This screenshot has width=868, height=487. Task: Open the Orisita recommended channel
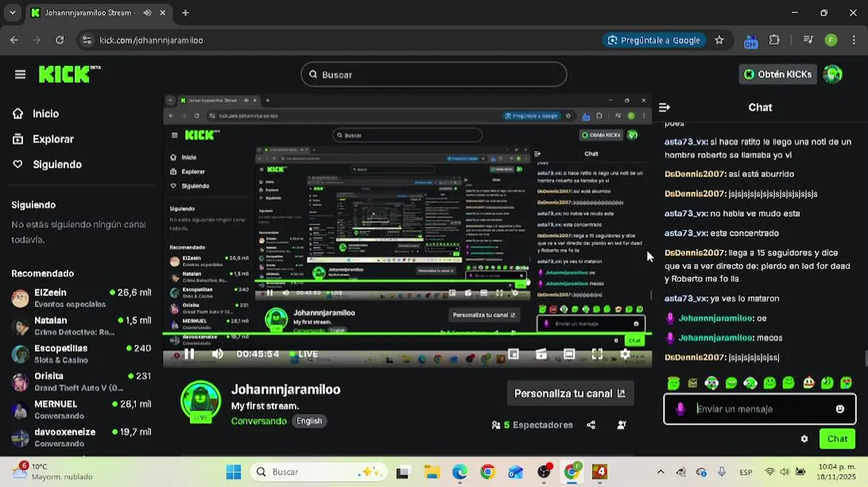82,381
